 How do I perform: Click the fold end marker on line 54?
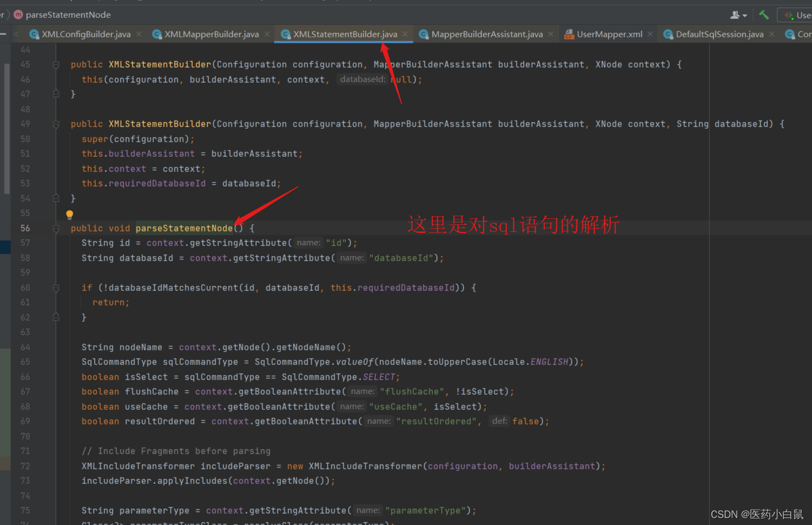pos(56,198)
